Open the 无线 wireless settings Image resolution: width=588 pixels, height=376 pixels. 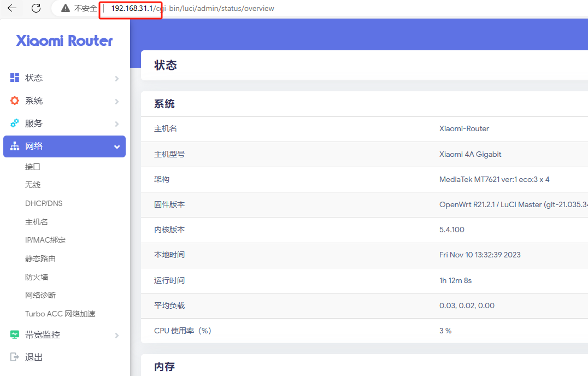click(x=33, y=185)
